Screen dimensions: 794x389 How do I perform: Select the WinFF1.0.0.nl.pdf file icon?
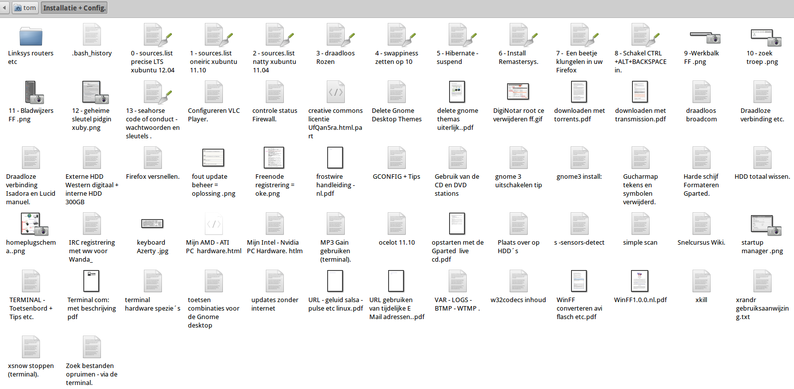(x=640, y=281)
